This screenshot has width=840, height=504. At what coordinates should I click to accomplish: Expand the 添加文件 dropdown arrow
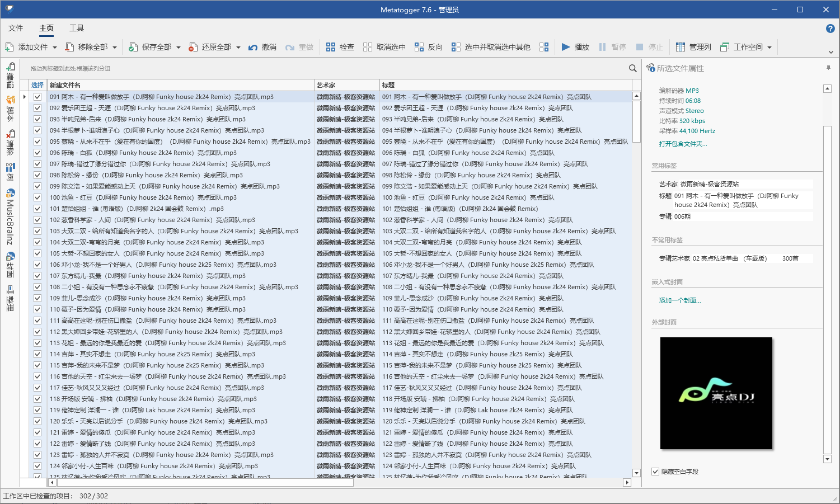point(55,48)
